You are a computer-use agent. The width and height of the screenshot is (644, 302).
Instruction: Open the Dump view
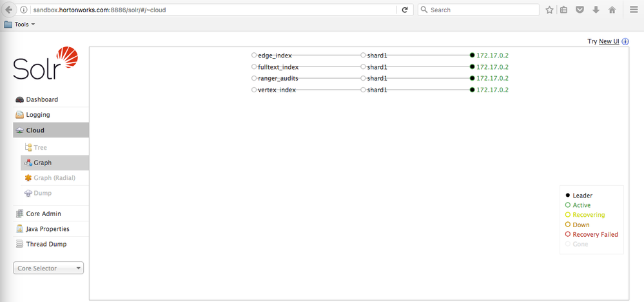tap(55, 193)
